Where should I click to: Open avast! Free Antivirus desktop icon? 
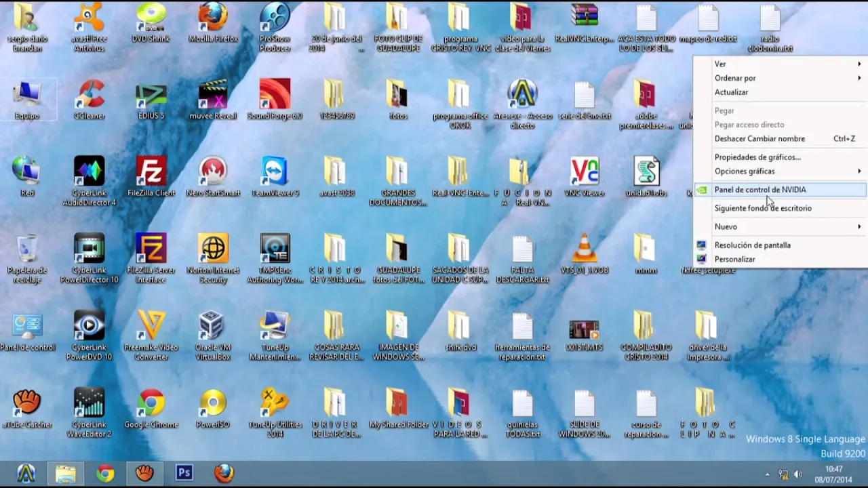(90, 27)
